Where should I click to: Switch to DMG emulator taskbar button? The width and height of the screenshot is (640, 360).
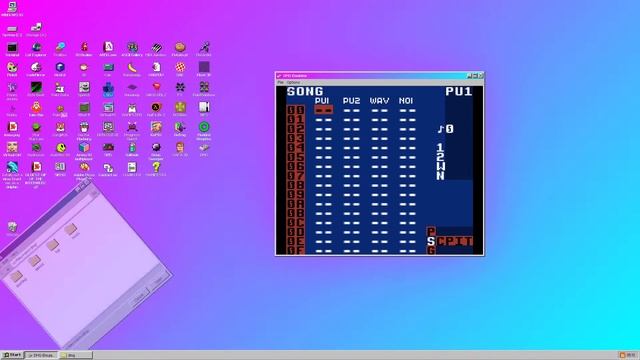point(41,356)
